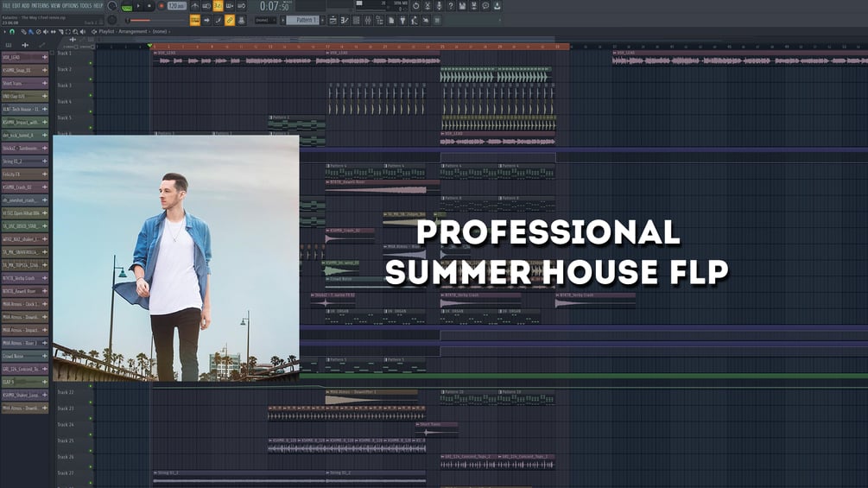The image size is (868, 488).
Task: Mute Track 2 via its green light
Action: (91, 79)
